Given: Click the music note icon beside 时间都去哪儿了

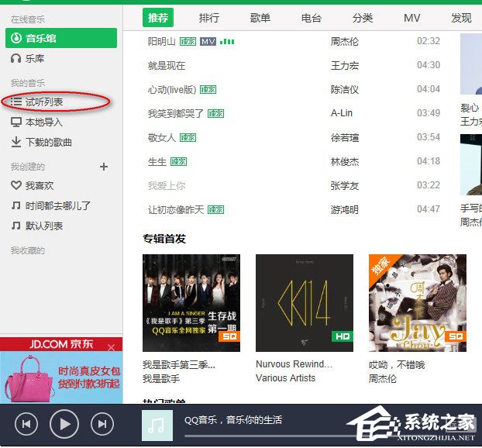Looking at the screenshot, I should (16, 205).
